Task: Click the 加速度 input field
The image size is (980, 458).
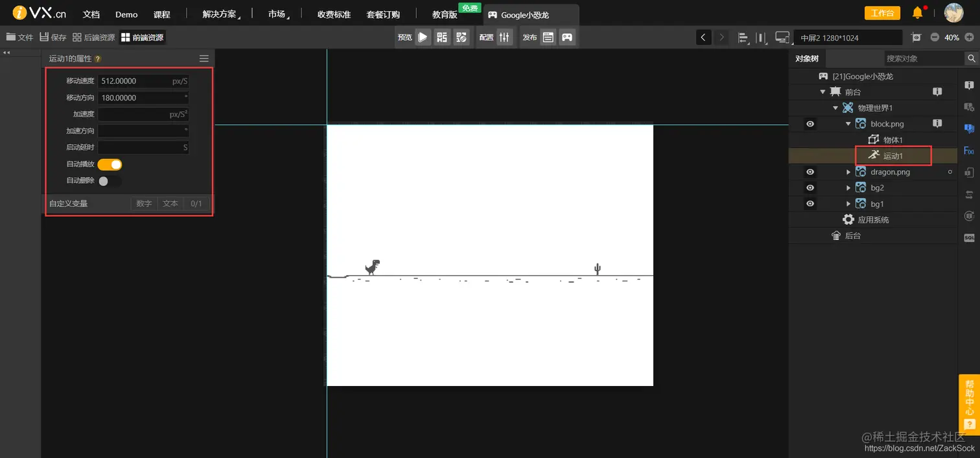Action: tap(143, 114)
